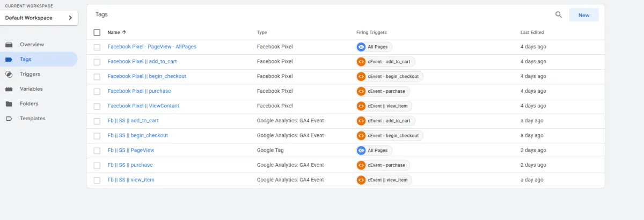Open the Templates section
This screenshot has height=220, width=644.
point(39,119)
